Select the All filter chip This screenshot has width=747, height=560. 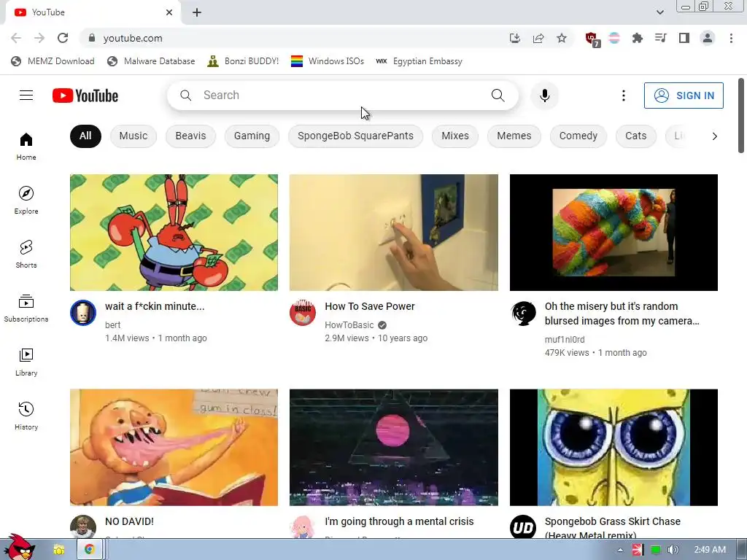[x=85, y=136]
